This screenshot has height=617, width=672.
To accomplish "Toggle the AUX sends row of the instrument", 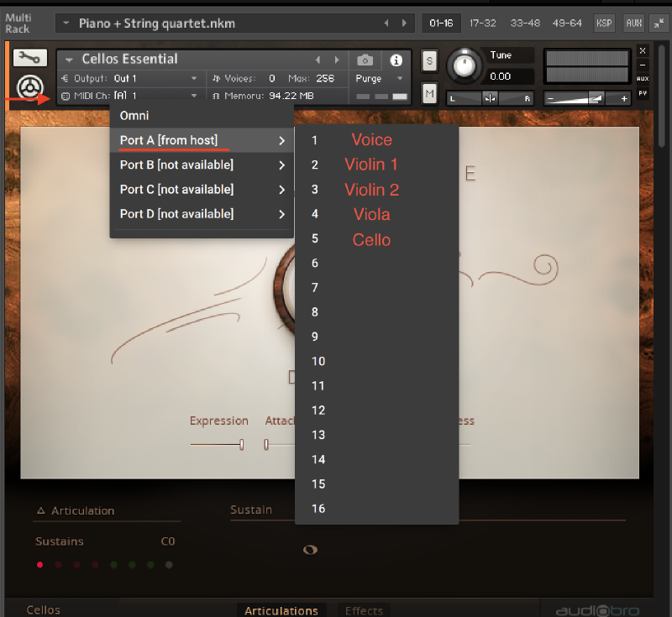I will click(643, 79).
